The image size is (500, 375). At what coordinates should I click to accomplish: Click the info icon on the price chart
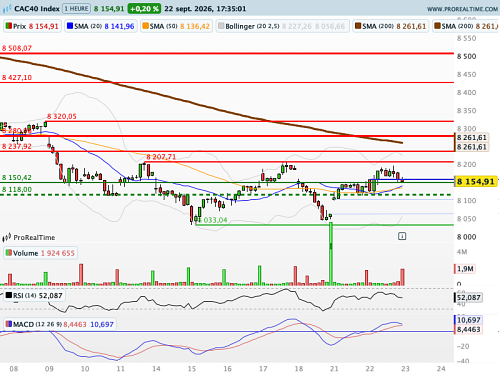pos(402,236)
